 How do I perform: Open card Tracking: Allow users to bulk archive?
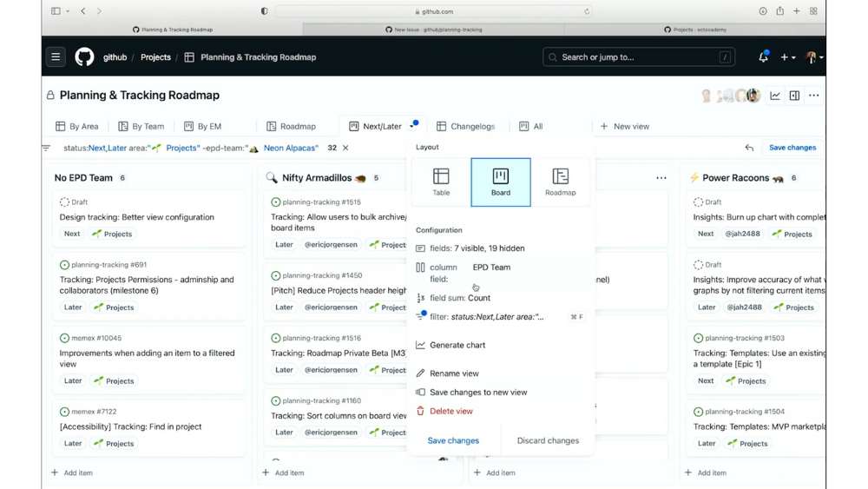339,222
